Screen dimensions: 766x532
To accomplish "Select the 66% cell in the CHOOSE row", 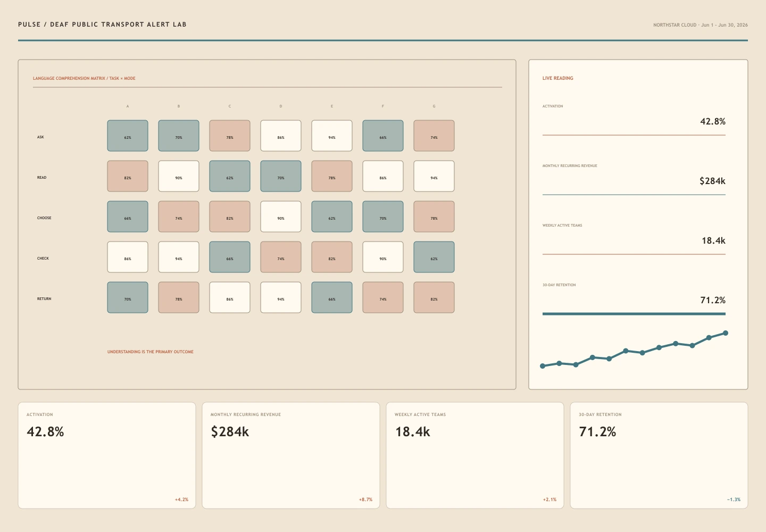I will 128,217.
